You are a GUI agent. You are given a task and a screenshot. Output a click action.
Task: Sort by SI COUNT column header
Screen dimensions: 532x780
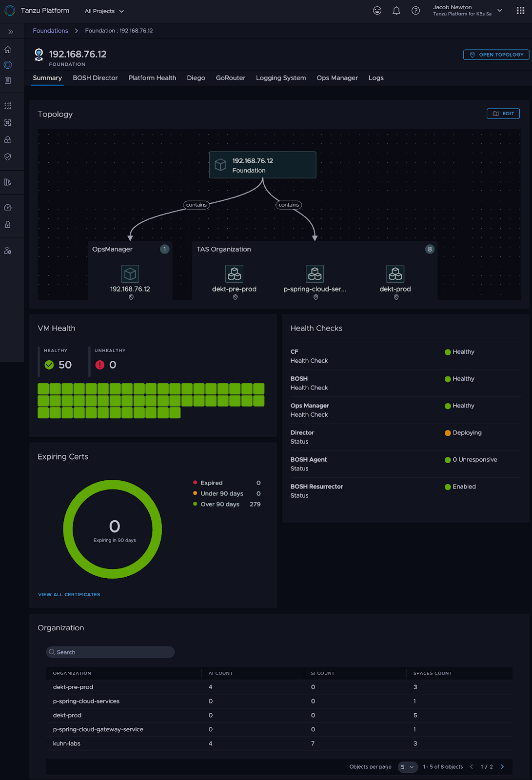click(323, 673)
